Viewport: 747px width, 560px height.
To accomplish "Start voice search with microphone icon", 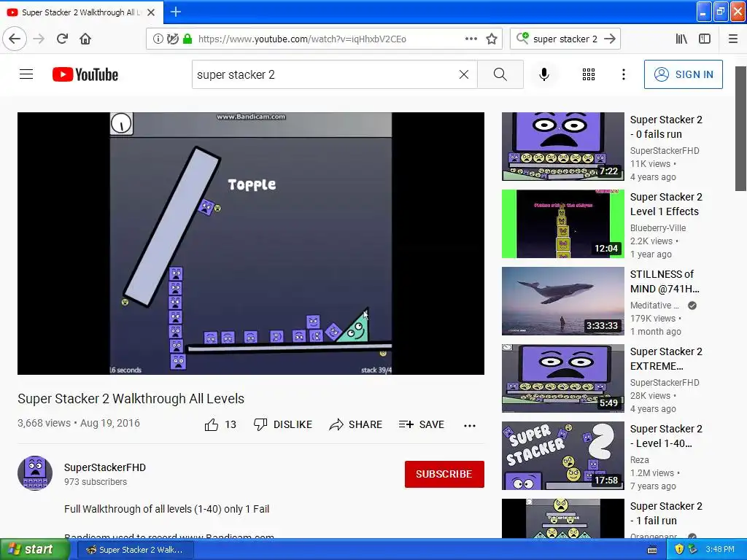I will coord(544,74).
